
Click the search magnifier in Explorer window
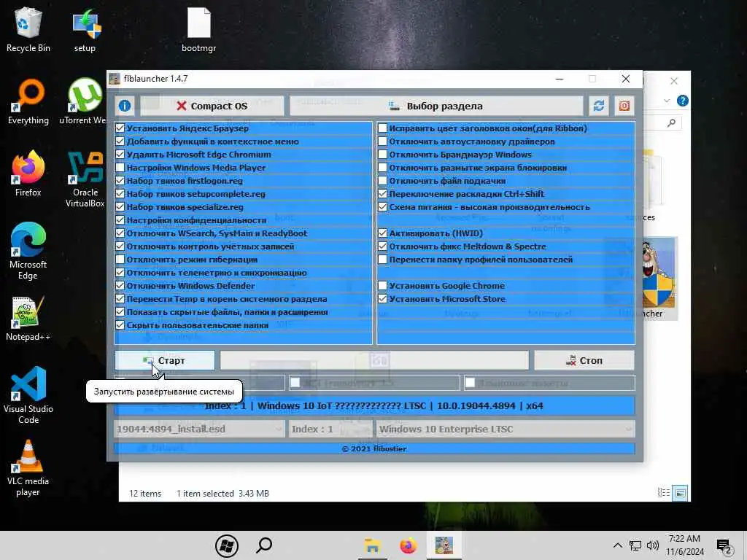coord(671,122)
